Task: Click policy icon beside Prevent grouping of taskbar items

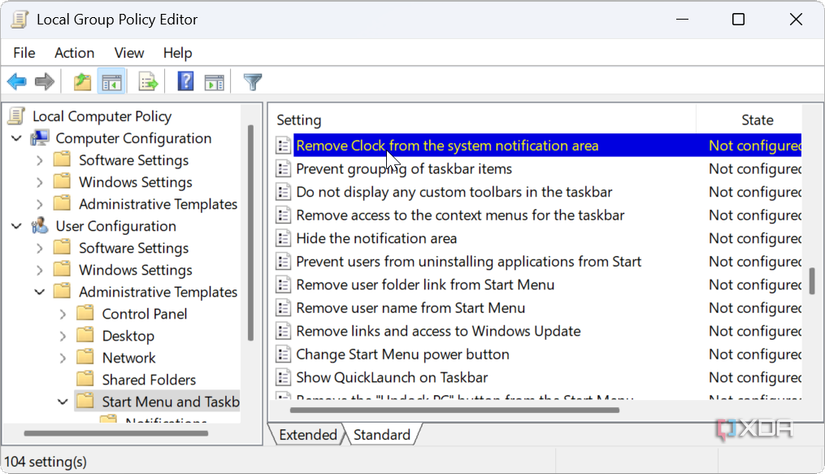Action: coord(283,169)
